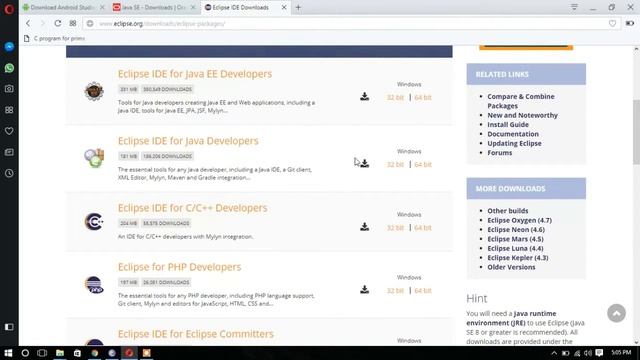
Task: Reload the current page
Action: pyautogui.click(x=58, y=23)
